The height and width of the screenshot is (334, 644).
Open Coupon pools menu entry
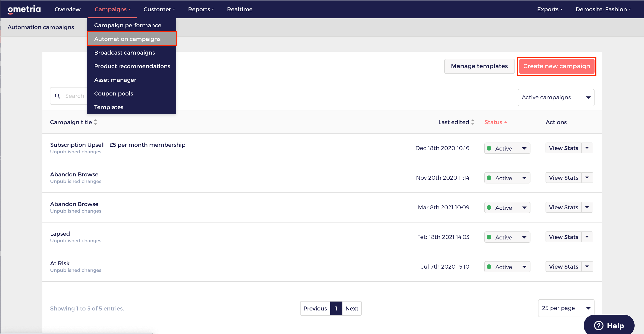pyautogui.click(x=114, y=94)
